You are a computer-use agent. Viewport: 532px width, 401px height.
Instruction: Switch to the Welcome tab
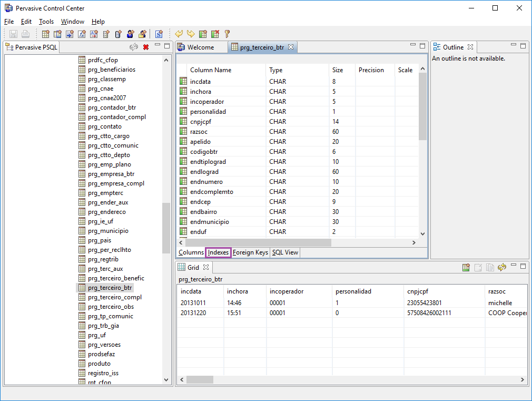[x=201, y=47]
